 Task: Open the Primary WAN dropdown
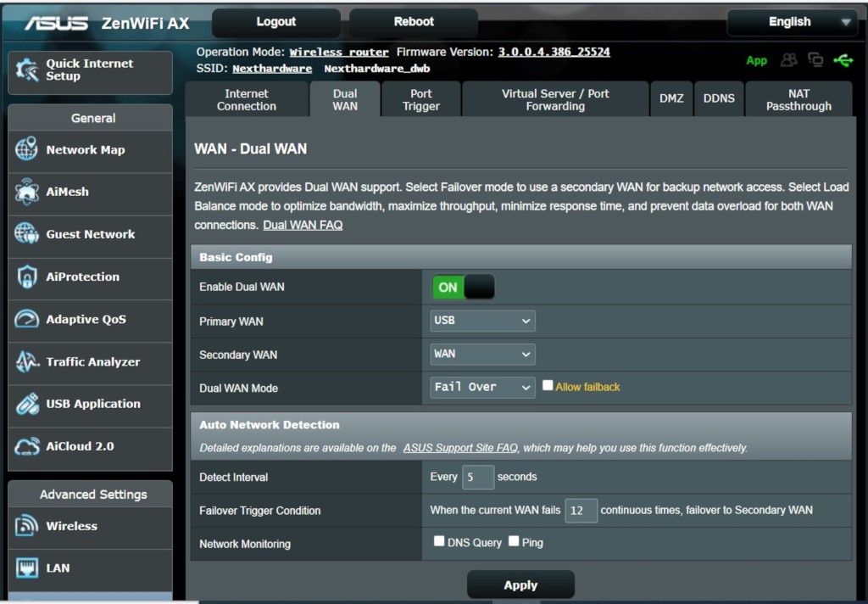click(482, 321)
